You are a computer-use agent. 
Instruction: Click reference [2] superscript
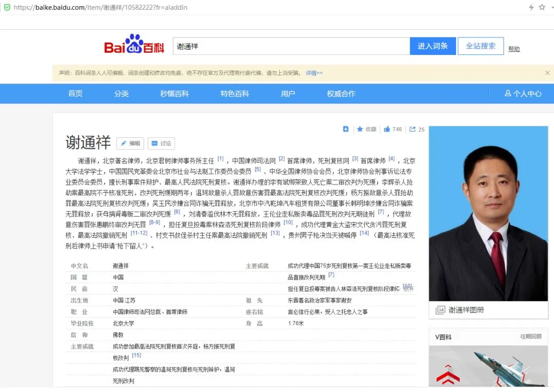(x=282, y=159)
